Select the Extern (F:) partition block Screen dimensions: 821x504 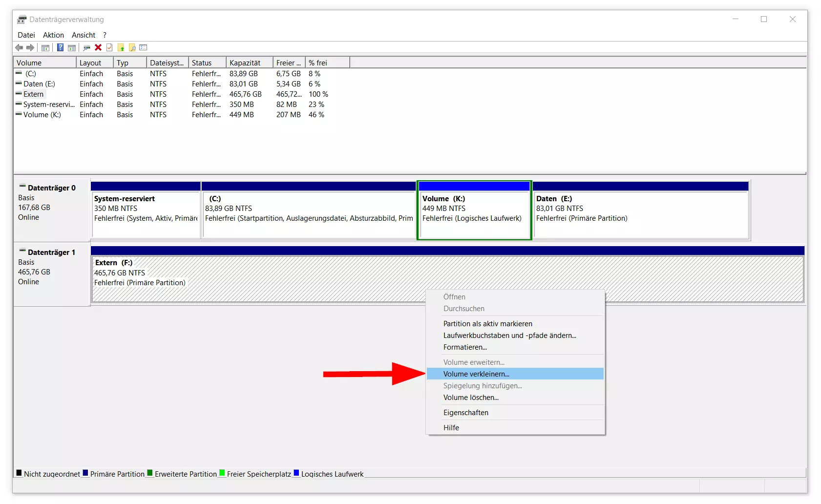[447, 273]
